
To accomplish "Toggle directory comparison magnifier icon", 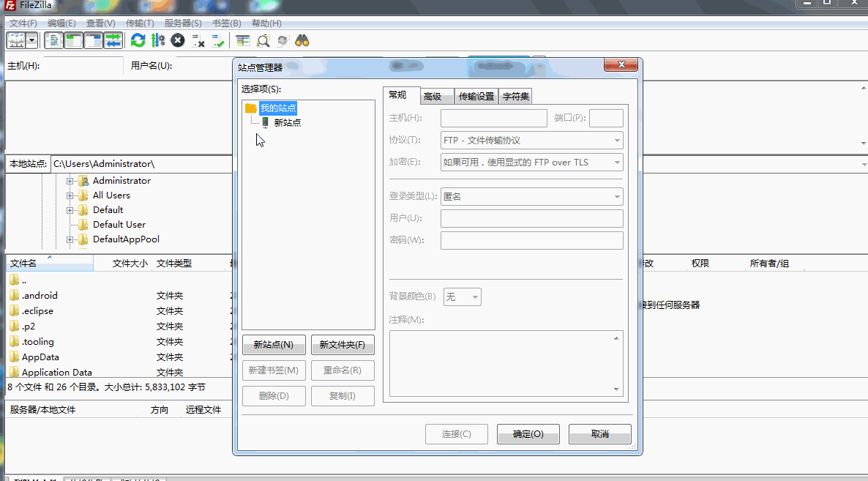I will coord(263,40).
